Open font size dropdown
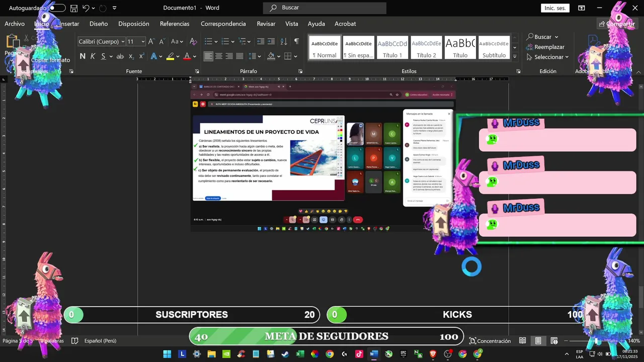The image size is (644, 362). click(143, 42)
